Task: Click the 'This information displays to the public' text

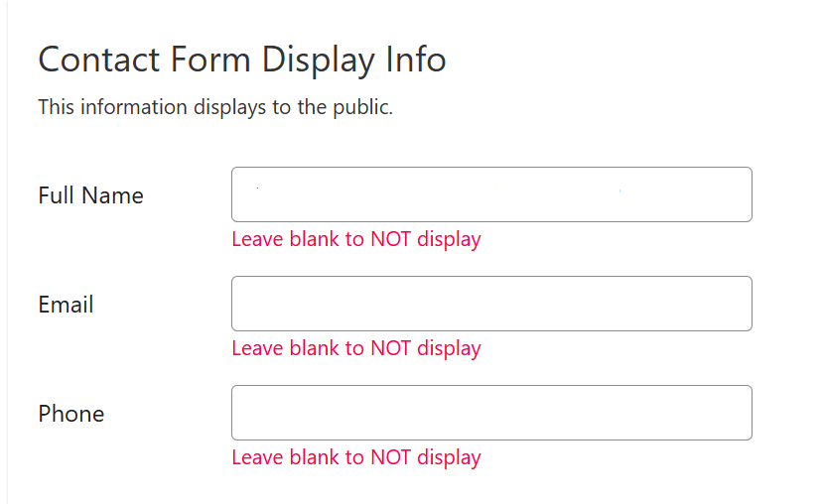Action: [215, 107]
